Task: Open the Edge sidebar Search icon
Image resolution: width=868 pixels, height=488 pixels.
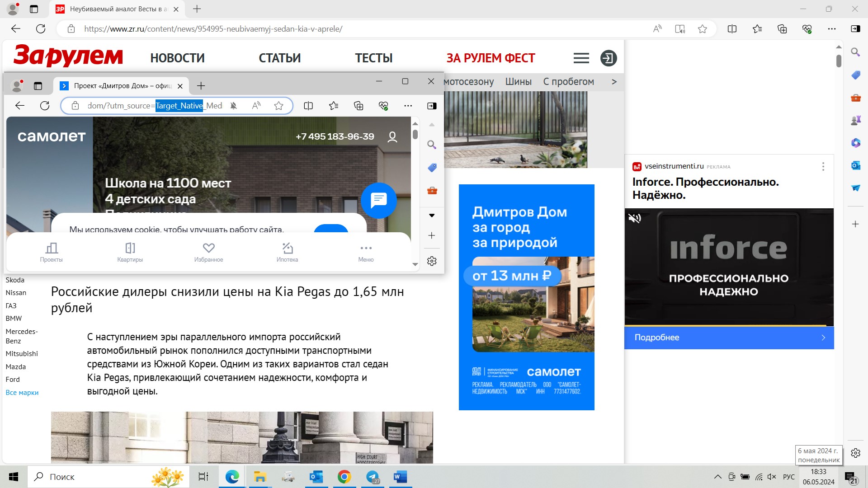Action: [x=855, y=52]
